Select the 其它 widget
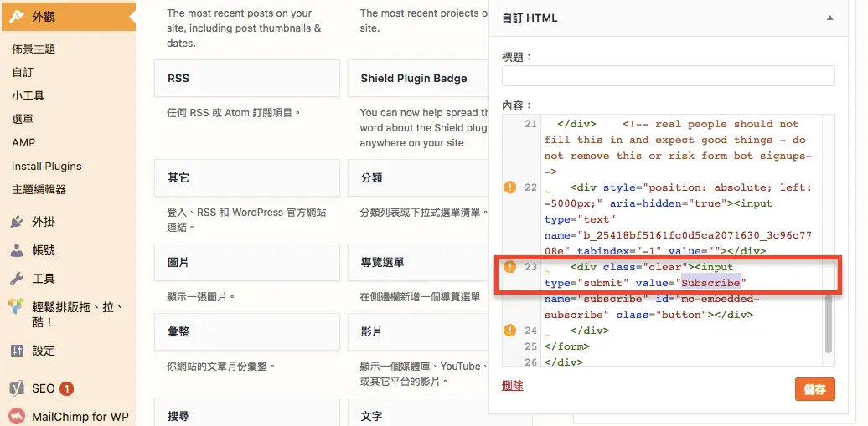Viewport: 868px width, 426px height. pos(247,178)
